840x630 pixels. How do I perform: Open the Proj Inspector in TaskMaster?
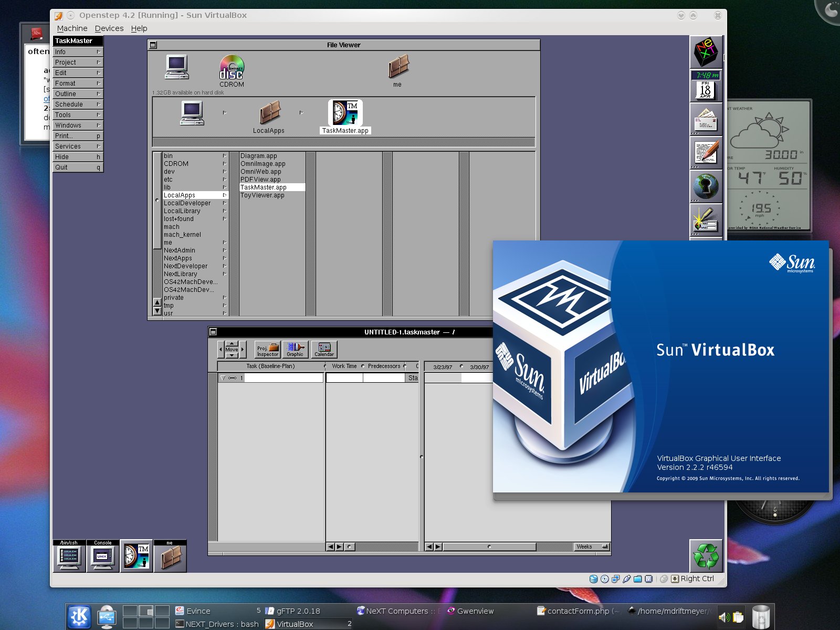[267, 349]
